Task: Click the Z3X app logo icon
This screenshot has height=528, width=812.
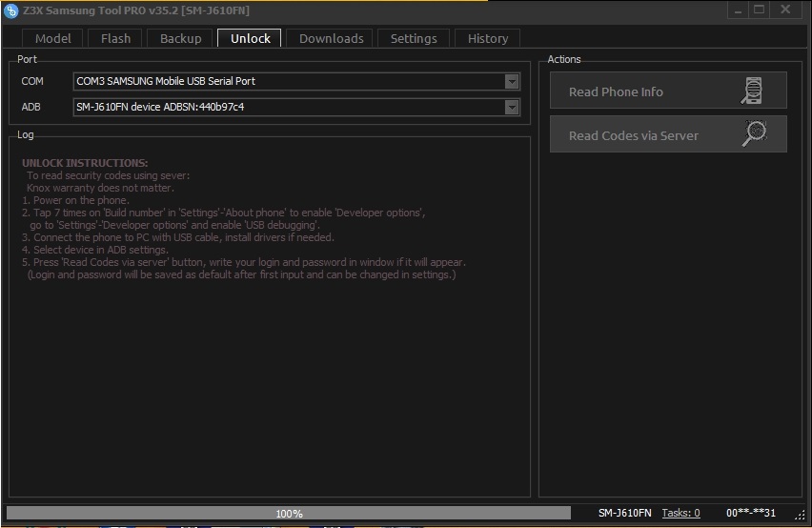Action: 10,10
